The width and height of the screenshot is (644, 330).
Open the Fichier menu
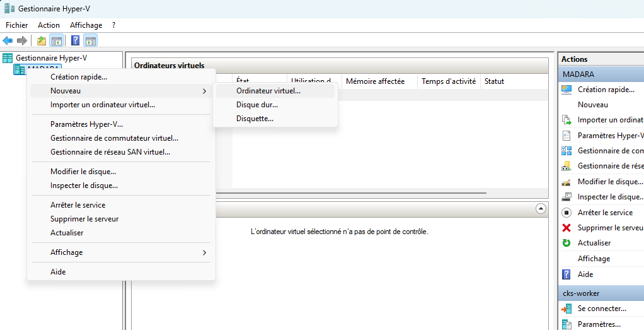[17, 25]
